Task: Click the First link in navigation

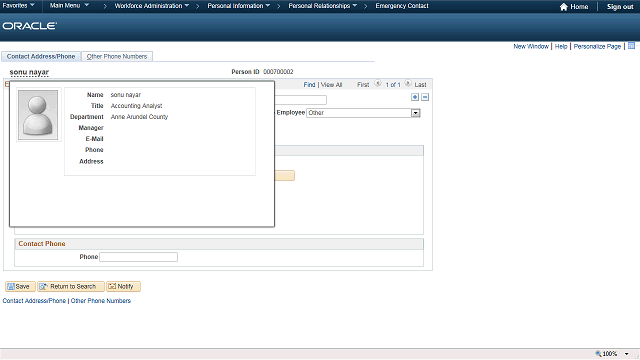Action: pyautogui.click(x=363, y=85)
